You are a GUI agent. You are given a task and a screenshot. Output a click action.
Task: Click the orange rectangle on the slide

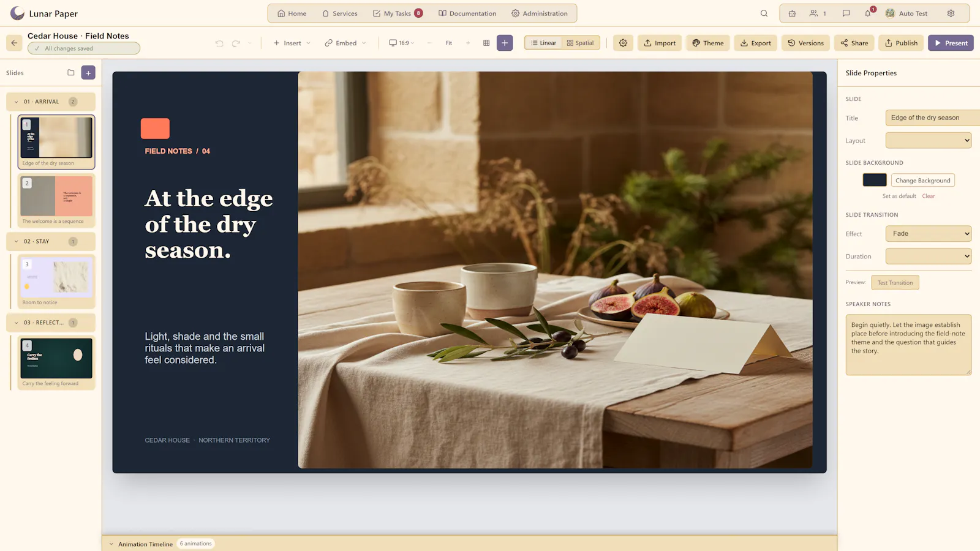click(x=155, y=129)
